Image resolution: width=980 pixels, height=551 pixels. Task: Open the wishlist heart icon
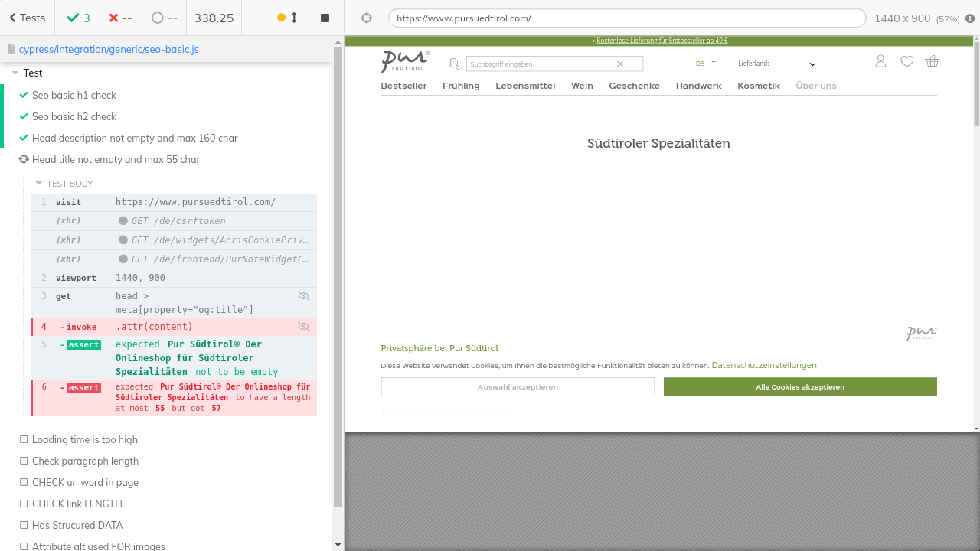point(906,61)
